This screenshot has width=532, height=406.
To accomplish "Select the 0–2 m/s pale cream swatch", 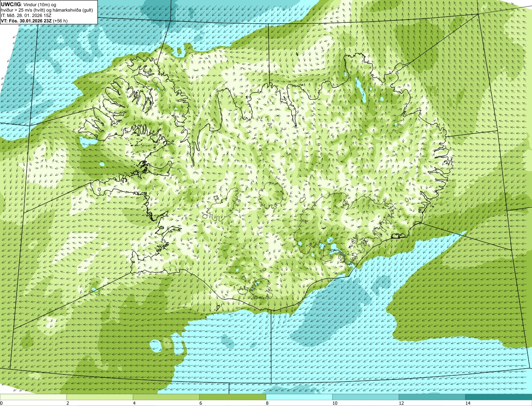I will tap(33, 397).
